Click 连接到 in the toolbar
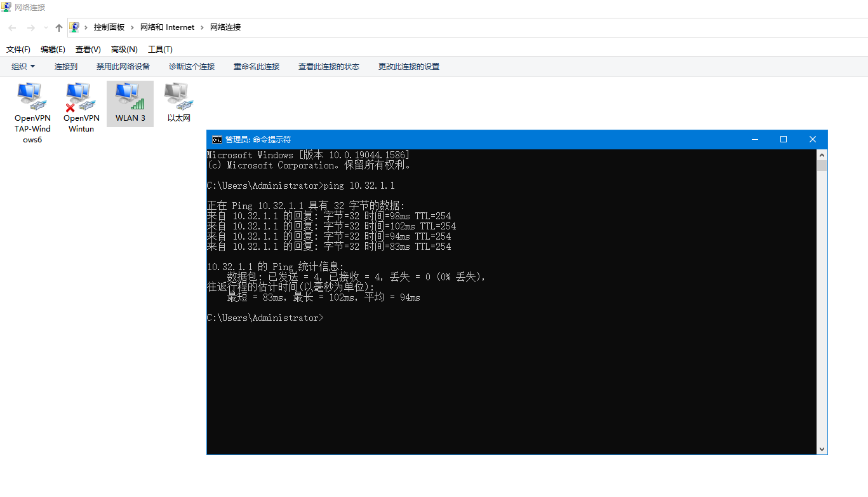 pos(66,66)
